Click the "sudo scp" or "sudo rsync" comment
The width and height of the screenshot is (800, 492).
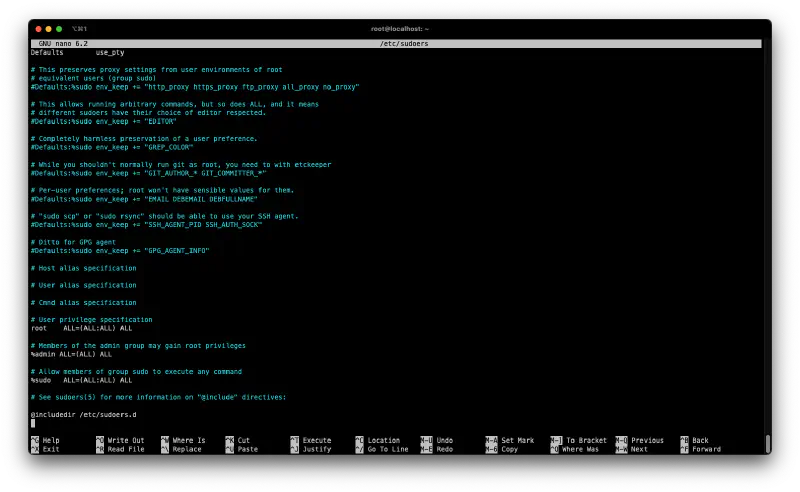click(x=164, y=216)
